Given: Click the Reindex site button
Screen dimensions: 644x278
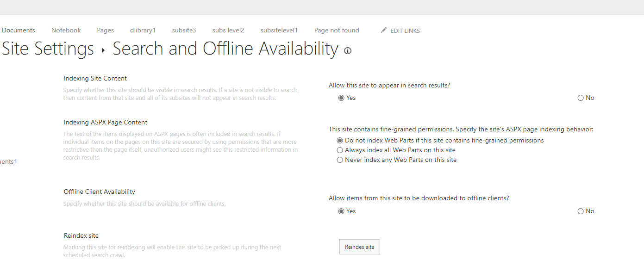Looking at the screenshot, I should [x=360, y=247].
